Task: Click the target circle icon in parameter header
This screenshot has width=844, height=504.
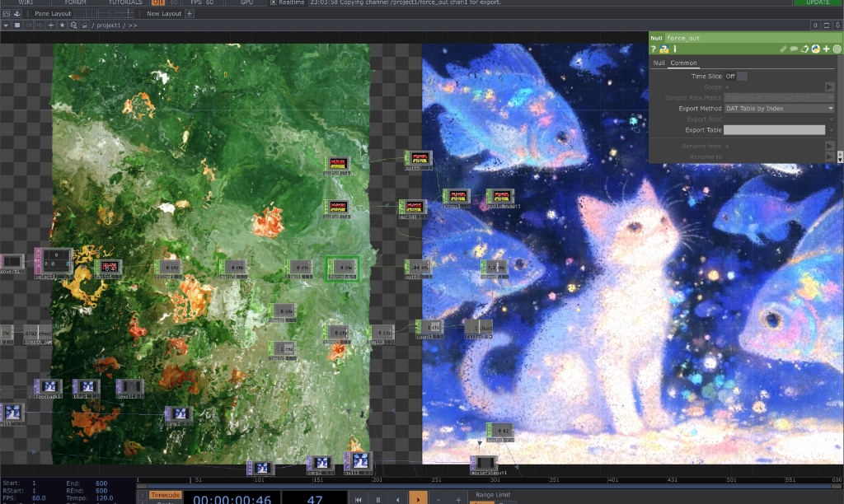Action: (x=837, y=49)
